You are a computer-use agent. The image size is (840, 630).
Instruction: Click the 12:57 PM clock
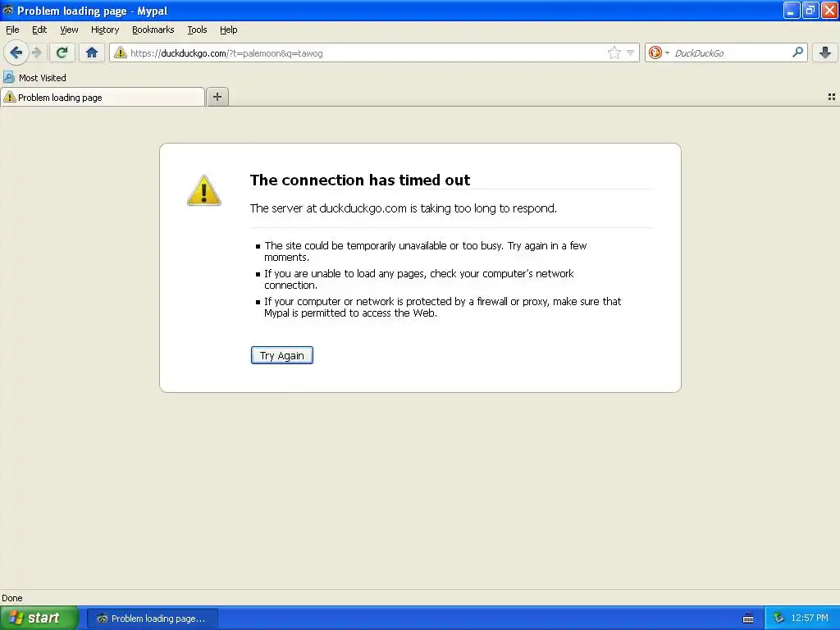810,619
